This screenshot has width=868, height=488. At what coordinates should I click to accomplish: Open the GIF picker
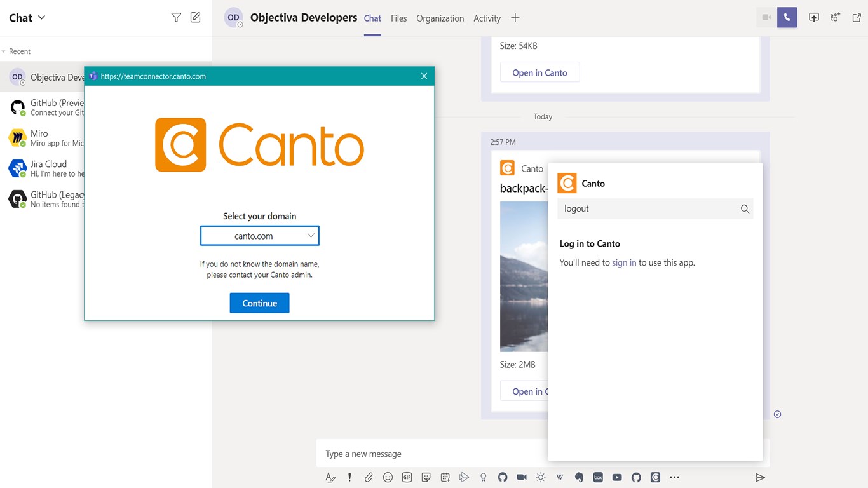point(407,477)
